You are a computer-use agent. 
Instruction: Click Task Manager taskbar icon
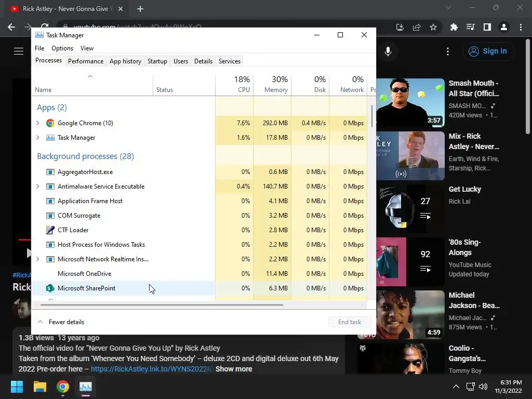[x=86, y=387]
